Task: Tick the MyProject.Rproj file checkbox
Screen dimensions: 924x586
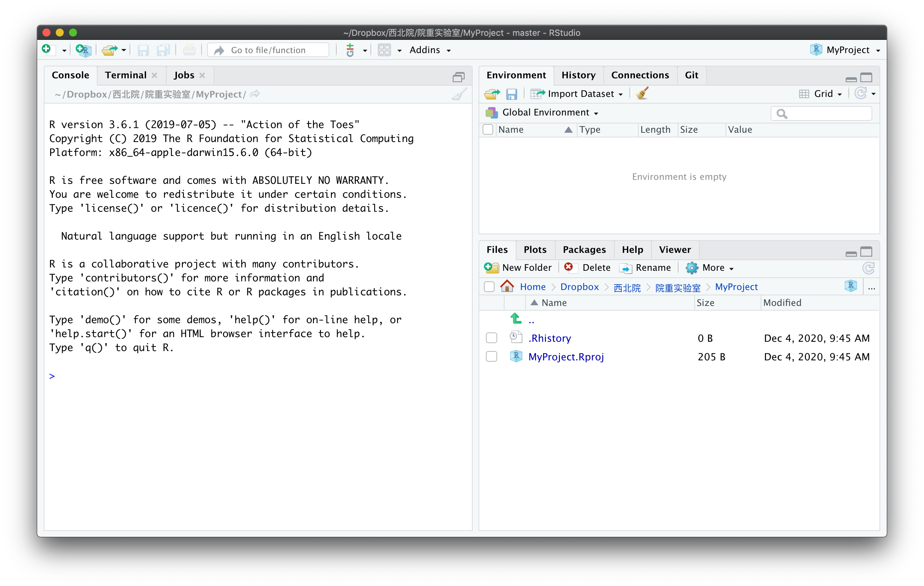Action: pos(491,357)
